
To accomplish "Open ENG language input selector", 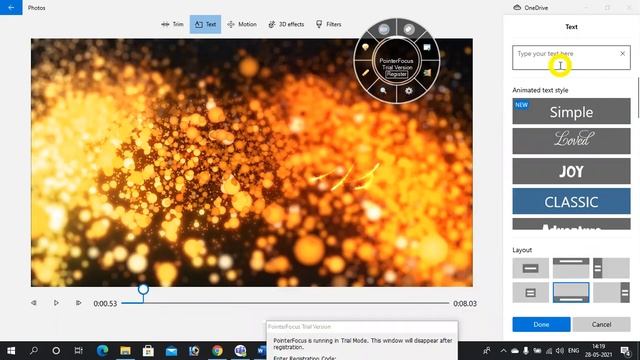I will click(573, 351).
